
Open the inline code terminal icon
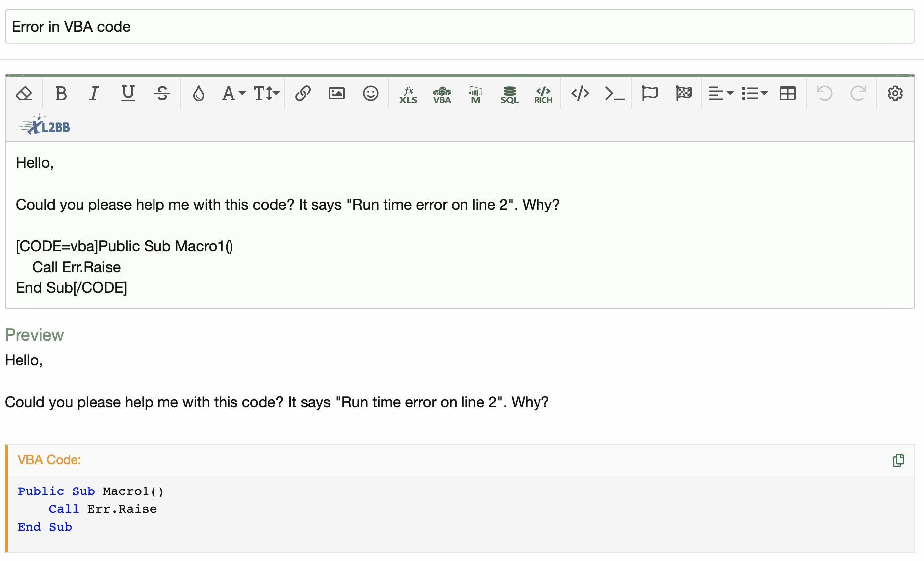click(x=614, y=93)
